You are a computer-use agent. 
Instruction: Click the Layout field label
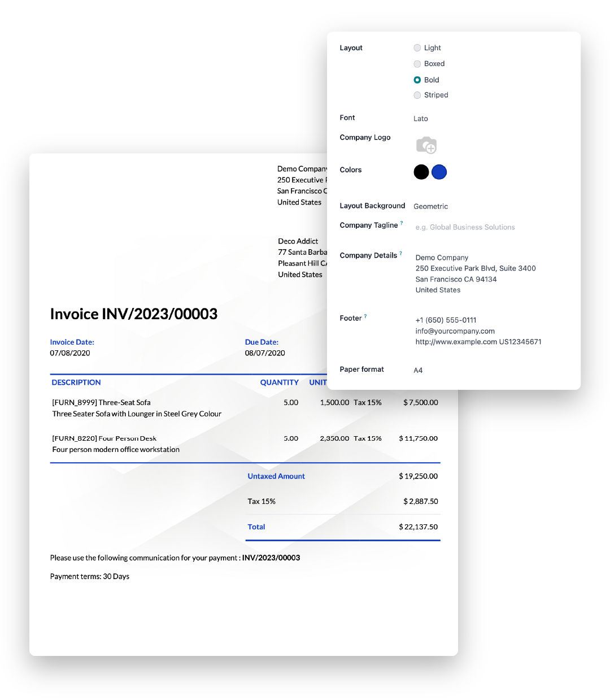point(351,48)
